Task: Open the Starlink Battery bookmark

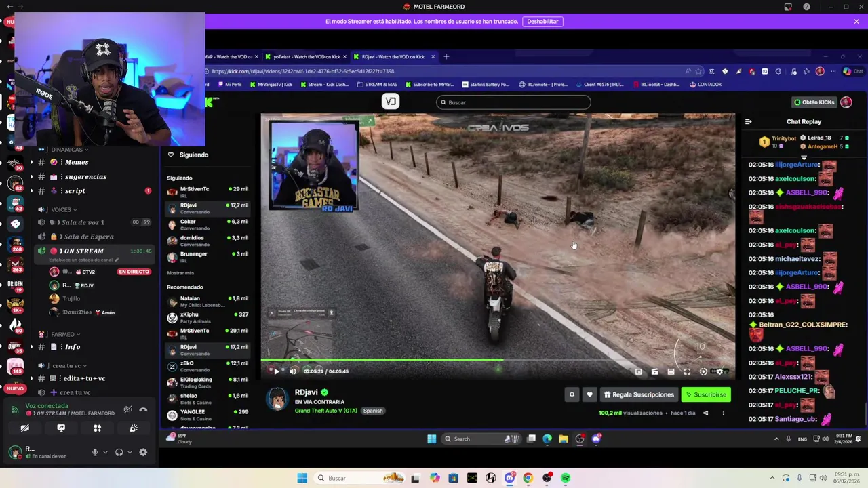Action: click(486, 85)
